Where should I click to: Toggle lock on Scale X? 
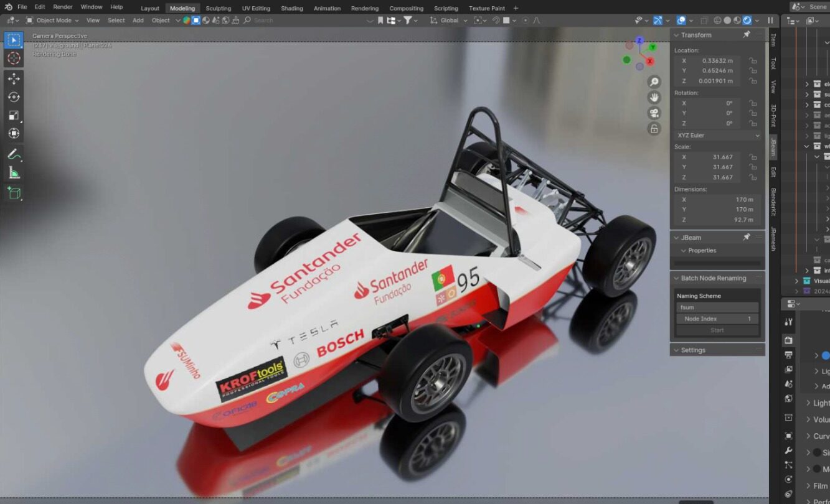coord(753,157)
